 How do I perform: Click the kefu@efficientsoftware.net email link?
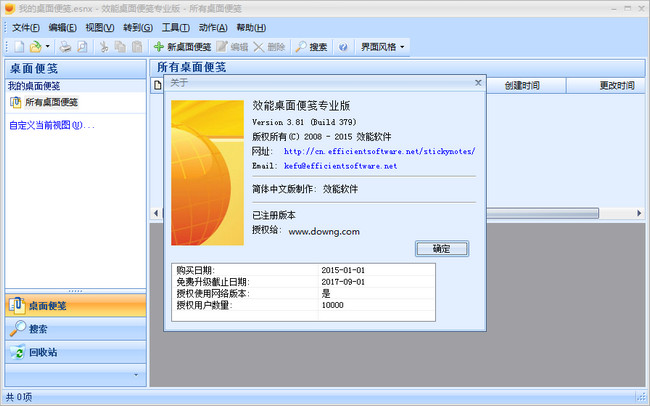340,165
